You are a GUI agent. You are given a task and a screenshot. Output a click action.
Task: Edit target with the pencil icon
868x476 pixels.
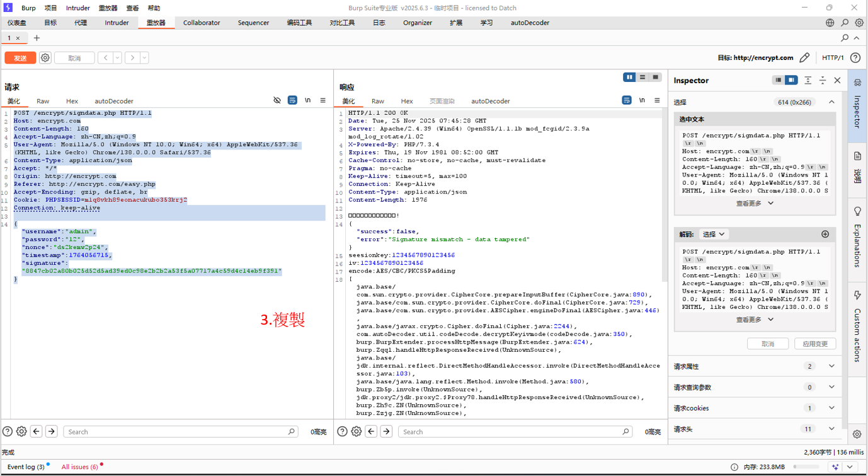pyautogui.click(x=804, y=58)
